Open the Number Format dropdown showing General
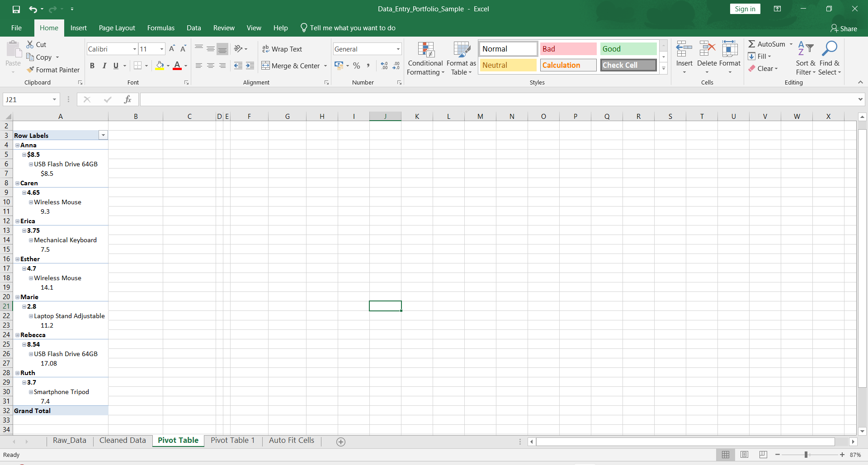This screenshot has height=465, width=868. point(398,49)
